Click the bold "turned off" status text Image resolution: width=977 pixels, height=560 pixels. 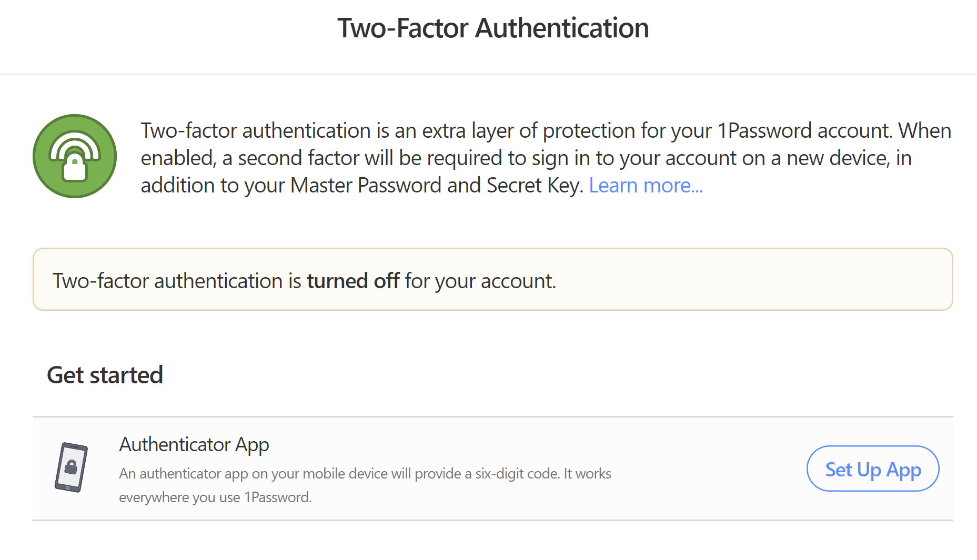click(x=353, y=281)
